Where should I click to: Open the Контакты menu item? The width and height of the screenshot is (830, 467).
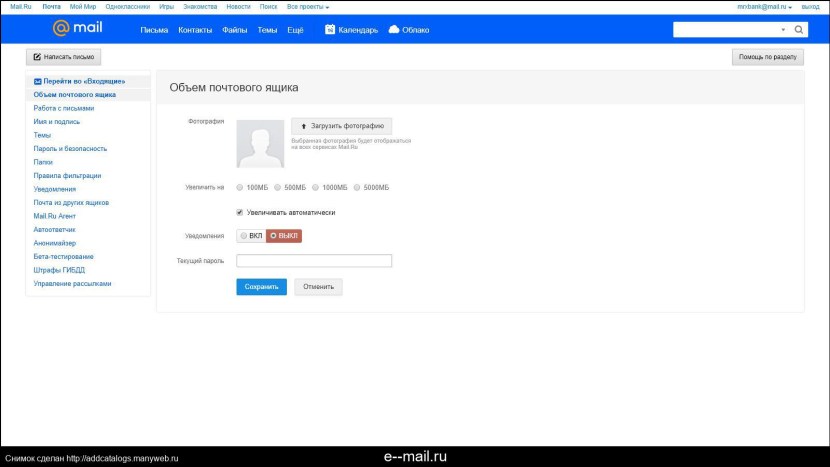click(x=194, y=30)
